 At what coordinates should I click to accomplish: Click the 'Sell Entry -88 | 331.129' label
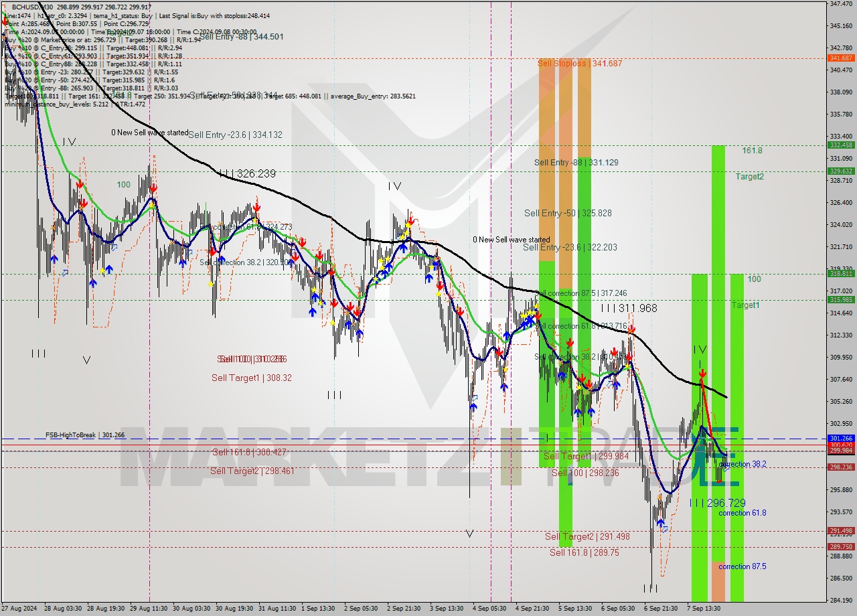point(576,163)
